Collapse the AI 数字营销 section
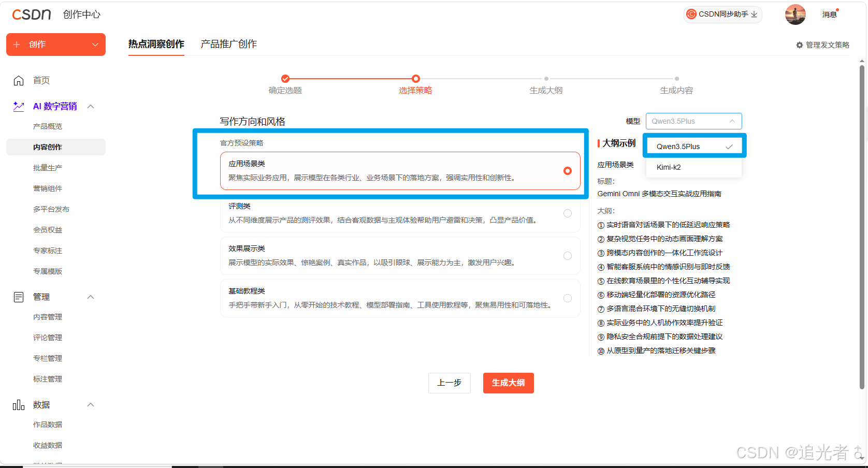Image resolution: width=868 pixels, height=468 pixels. (91, 106)
